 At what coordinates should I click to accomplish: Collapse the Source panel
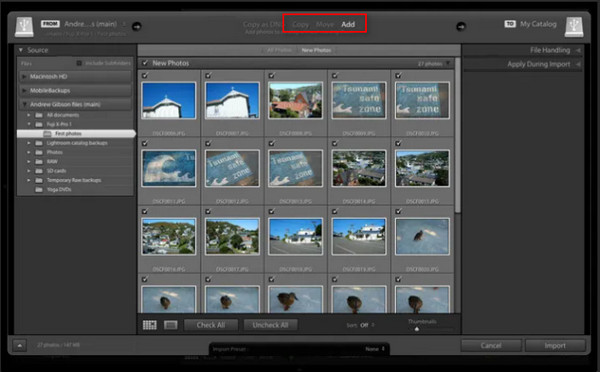click(21, 50)
